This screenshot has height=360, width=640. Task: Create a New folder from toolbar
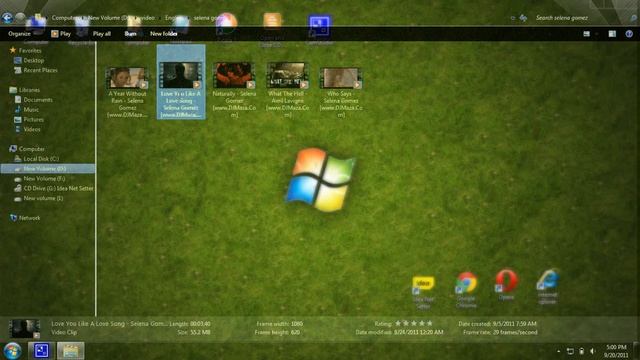click(x=164, y=34)
